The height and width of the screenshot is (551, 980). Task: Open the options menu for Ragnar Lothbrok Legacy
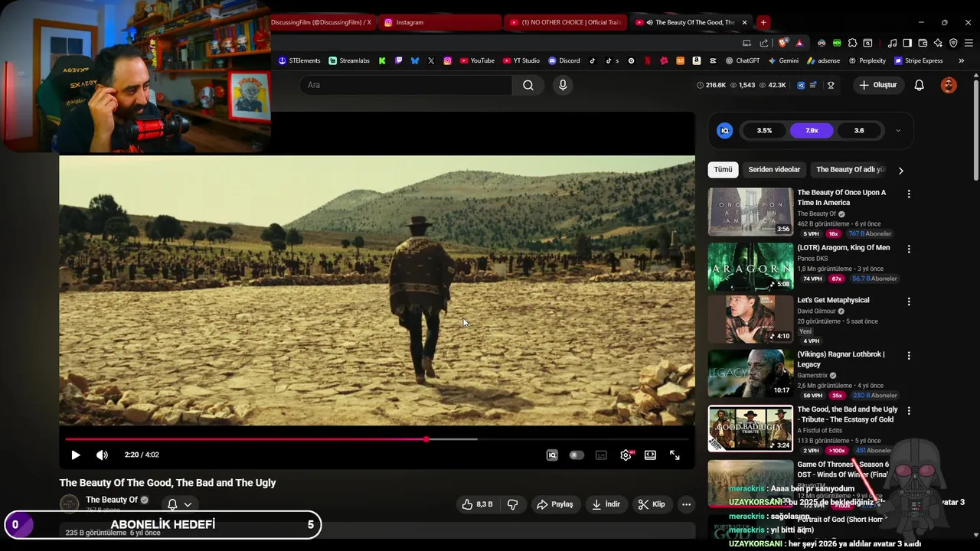point(909,356)
